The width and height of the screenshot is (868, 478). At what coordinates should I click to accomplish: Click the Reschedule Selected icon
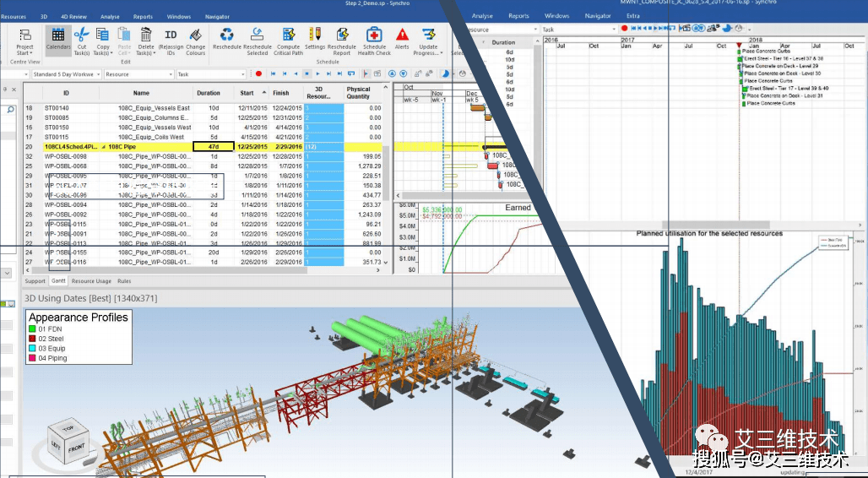[257, 35]
